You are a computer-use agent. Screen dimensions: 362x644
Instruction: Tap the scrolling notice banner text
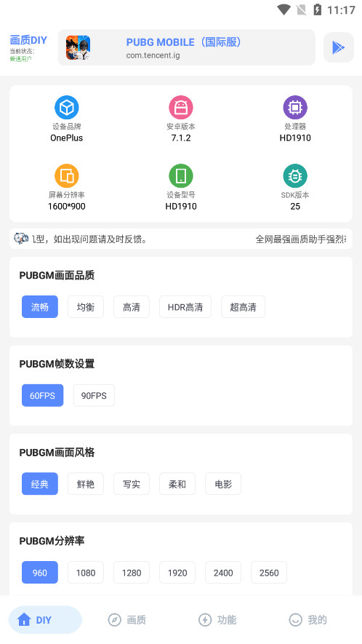pyautogui.click(x=189, y=239)
